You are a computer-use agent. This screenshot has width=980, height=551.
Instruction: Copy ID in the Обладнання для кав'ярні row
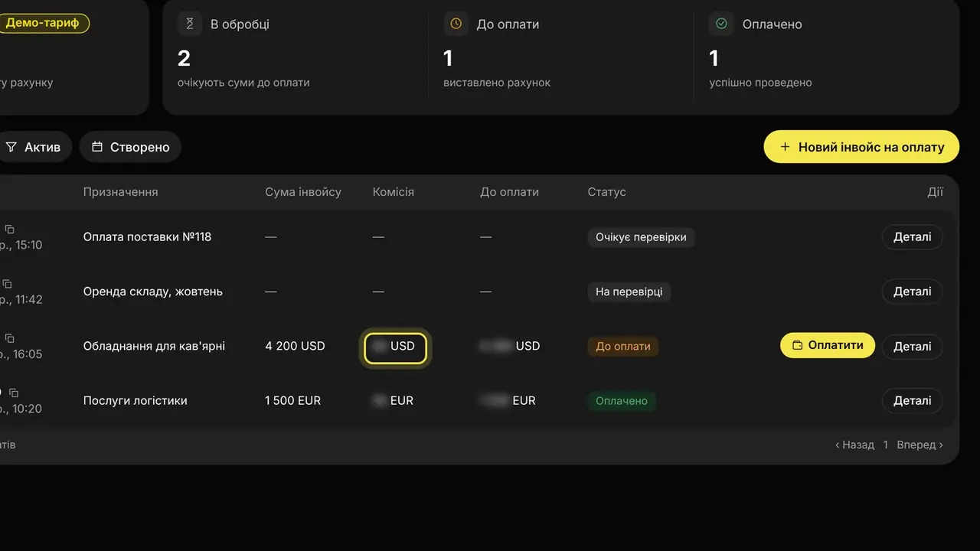(9, 337)
